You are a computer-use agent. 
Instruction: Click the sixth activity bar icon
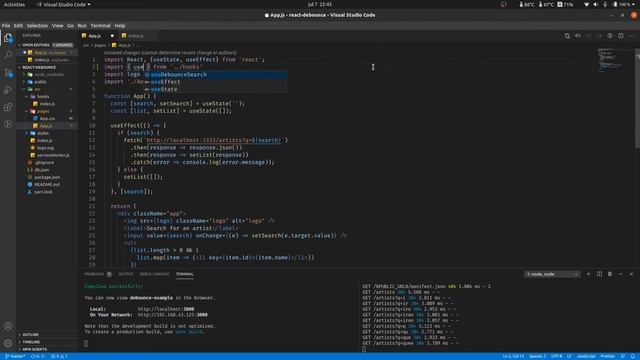point(8,124)
